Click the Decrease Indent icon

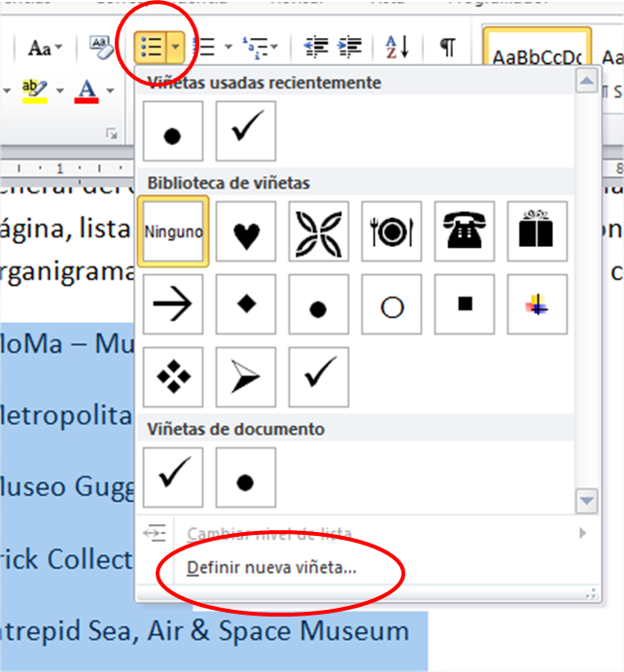[316, 46]
